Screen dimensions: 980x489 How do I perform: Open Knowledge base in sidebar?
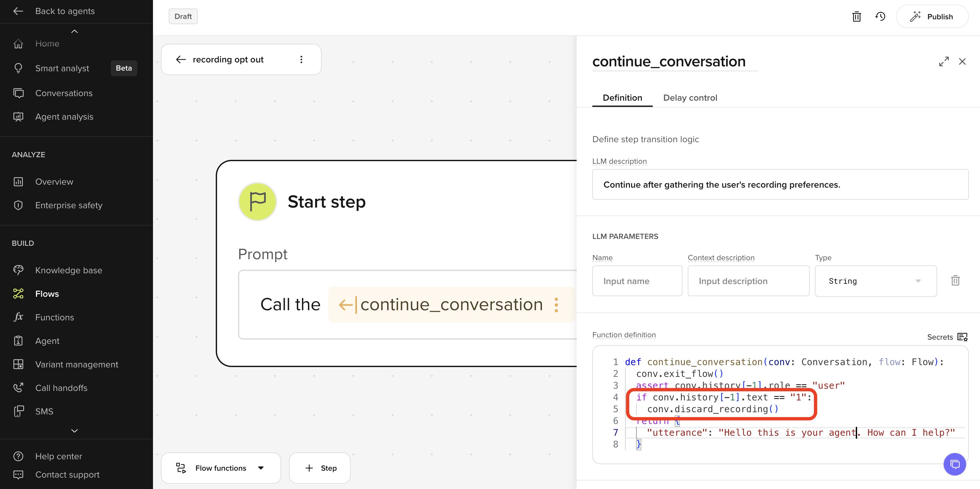pyautogui.click(x=68, y=270)
